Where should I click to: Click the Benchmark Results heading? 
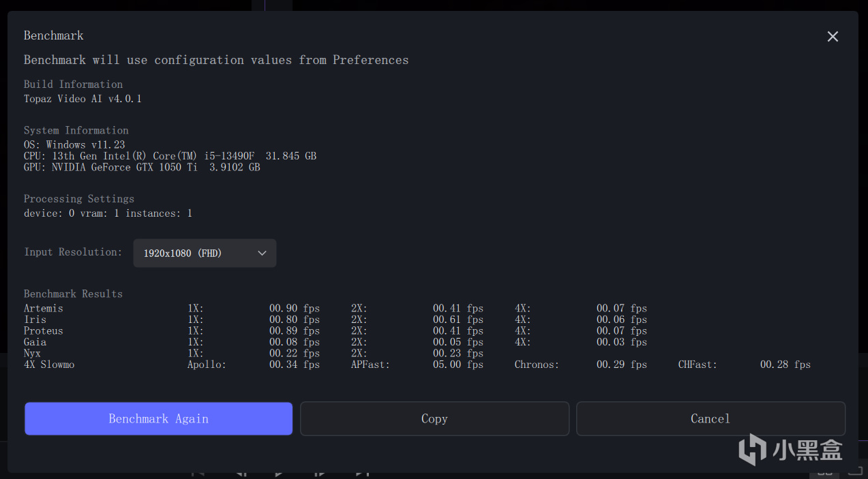pyautogui.click(x=73, y=294)
